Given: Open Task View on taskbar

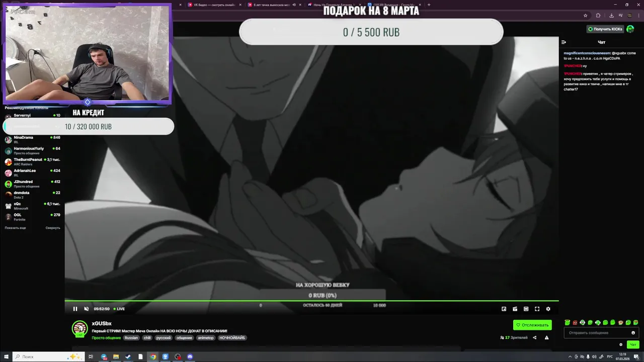Looking at the screenshot, I should tap(91, 356).
